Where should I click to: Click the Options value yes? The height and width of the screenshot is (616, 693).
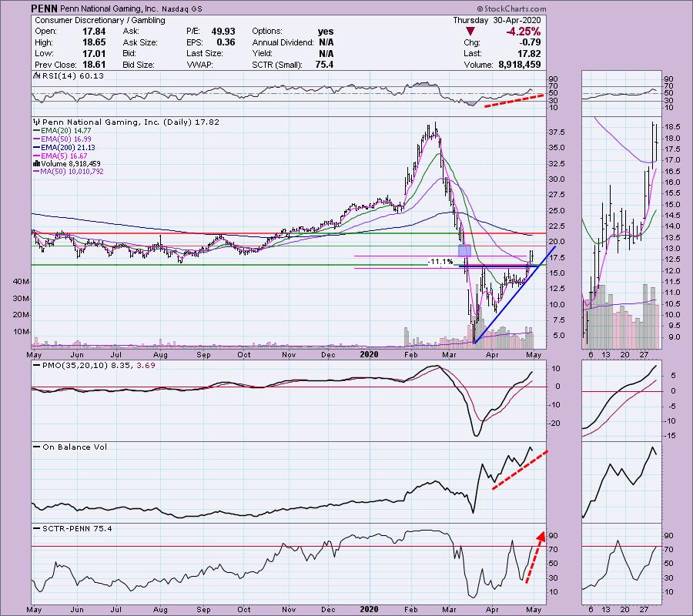click(x=326, y=32)
